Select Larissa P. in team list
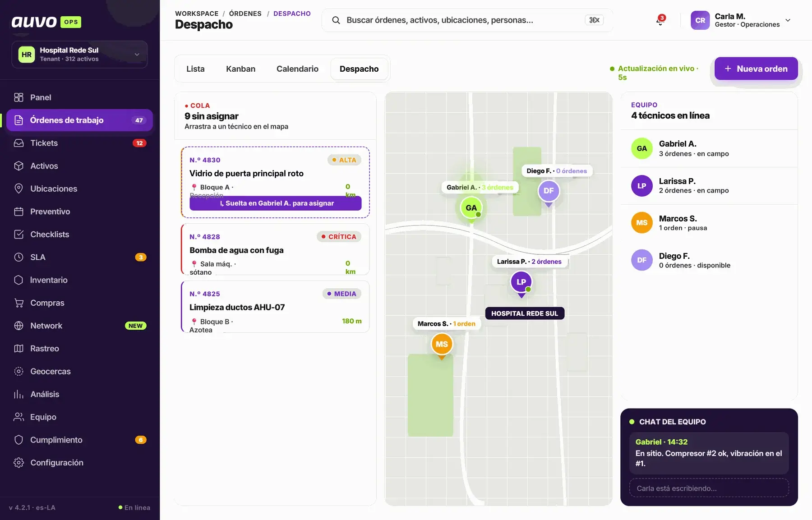812x520 pixels. tap(709, 186)
